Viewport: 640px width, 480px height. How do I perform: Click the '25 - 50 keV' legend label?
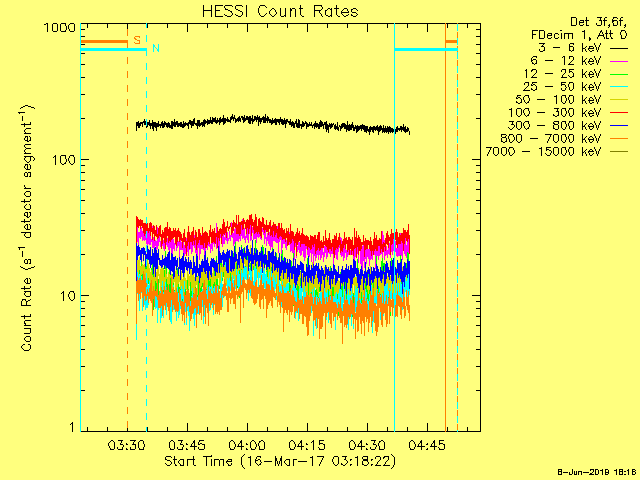click(562, 87)
